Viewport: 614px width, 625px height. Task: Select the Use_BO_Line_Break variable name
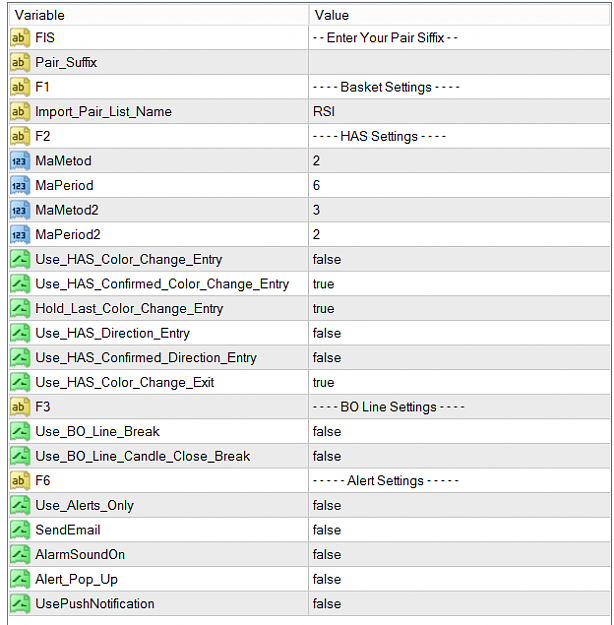tap(98, 432)
